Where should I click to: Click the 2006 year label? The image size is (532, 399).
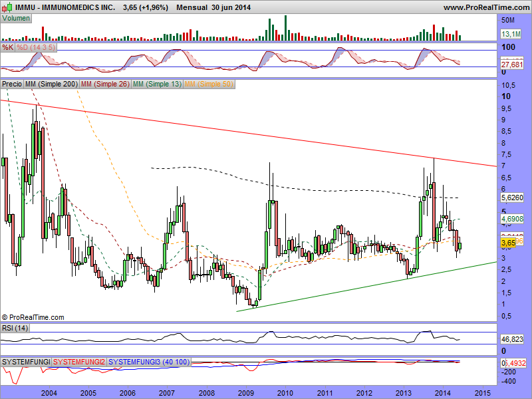[x=128, y=393]
